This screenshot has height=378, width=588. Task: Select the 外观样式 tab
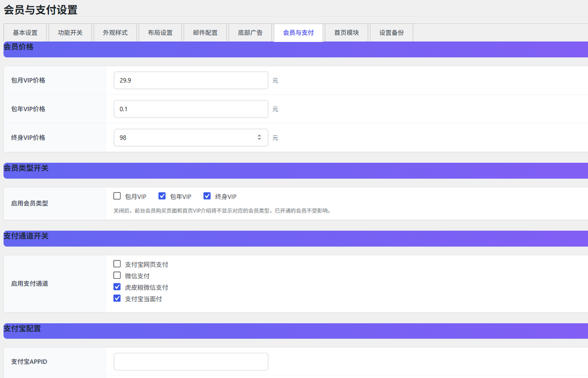tap(115, 33)
